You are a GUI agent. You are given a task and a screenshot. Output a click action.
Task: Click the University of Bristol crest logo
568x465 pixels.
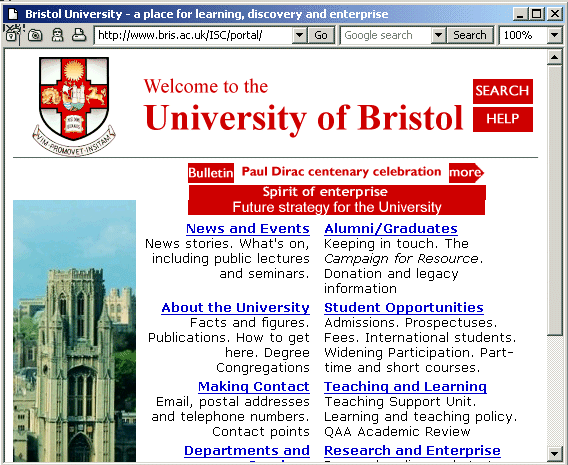[74, 106]
